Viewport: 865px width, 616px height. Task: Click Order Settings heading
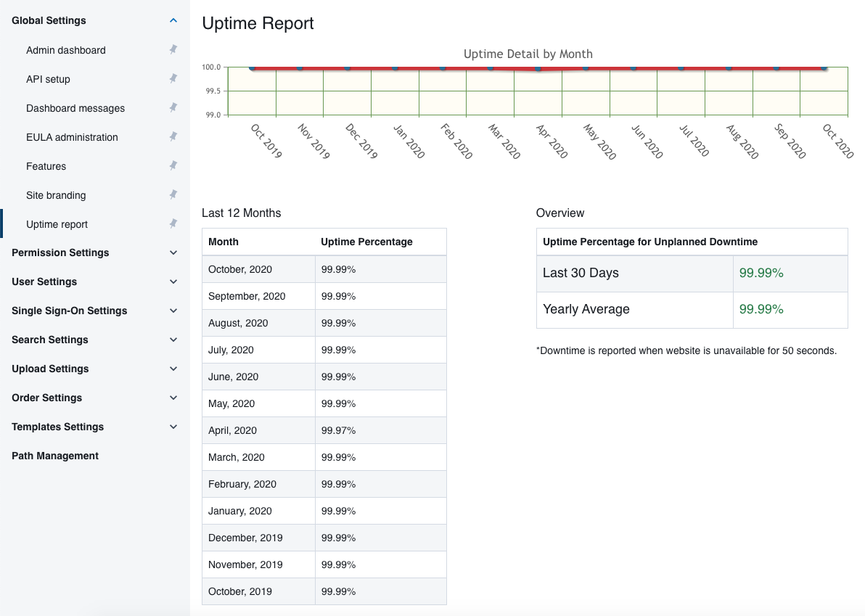[x=47, y=398]
